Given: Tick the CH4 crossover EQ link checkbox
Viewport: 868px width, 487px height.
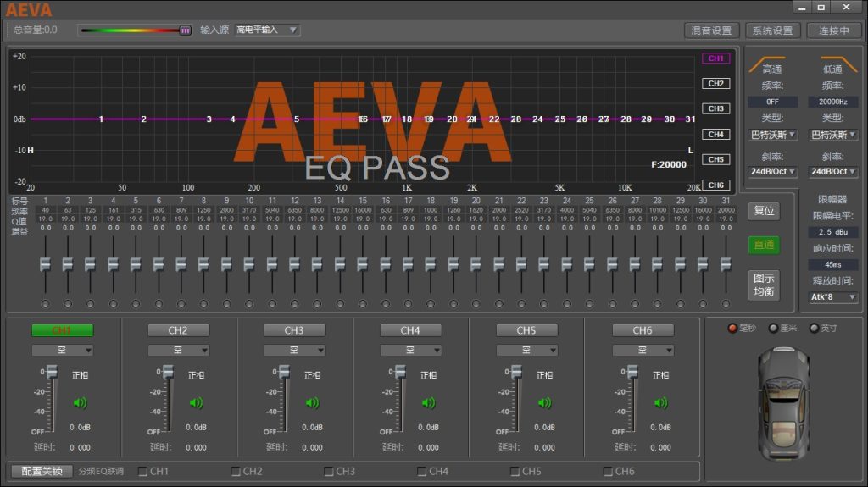Looking at the screenshot, I should [422, 472].
